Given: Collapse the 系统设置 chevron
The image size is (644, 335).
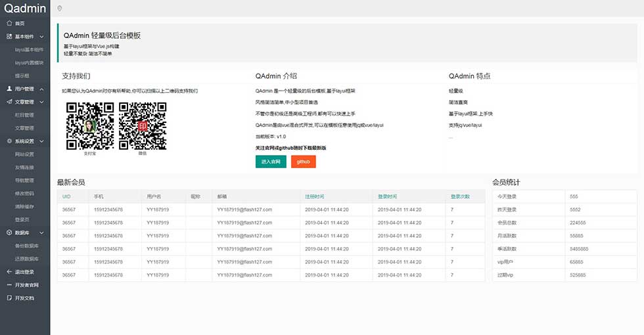Looking at the screenshot, I should [x=41, y=141].
